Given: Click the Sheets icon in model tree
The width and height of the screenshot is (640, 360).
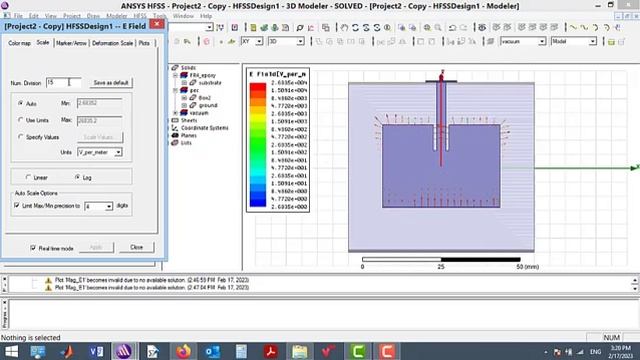Looking at the screenshot, I should (175, 120).
